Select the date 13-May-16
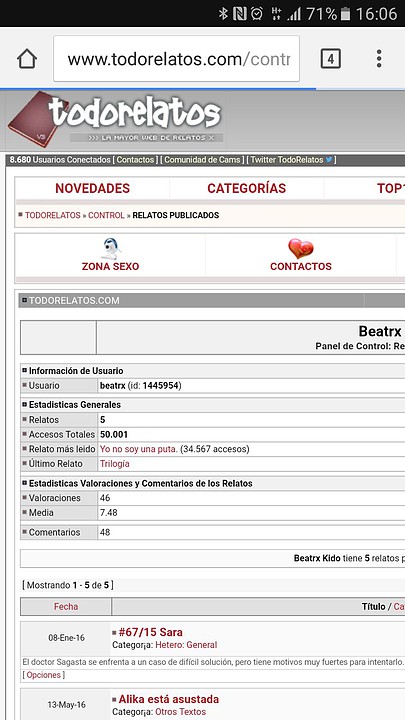Image resolution: width=405 pixels, height=720 pixels. click(x=66, y=704)
